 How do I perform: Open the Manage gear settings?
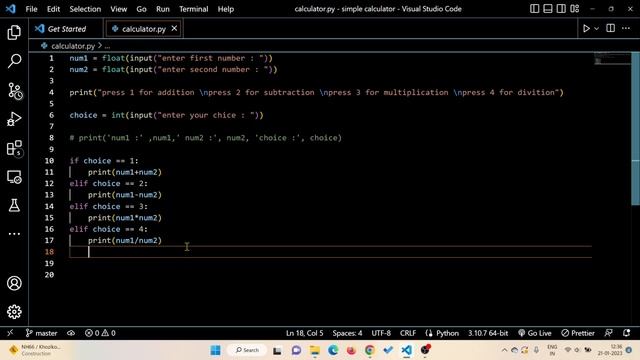(x=14, y=311)
